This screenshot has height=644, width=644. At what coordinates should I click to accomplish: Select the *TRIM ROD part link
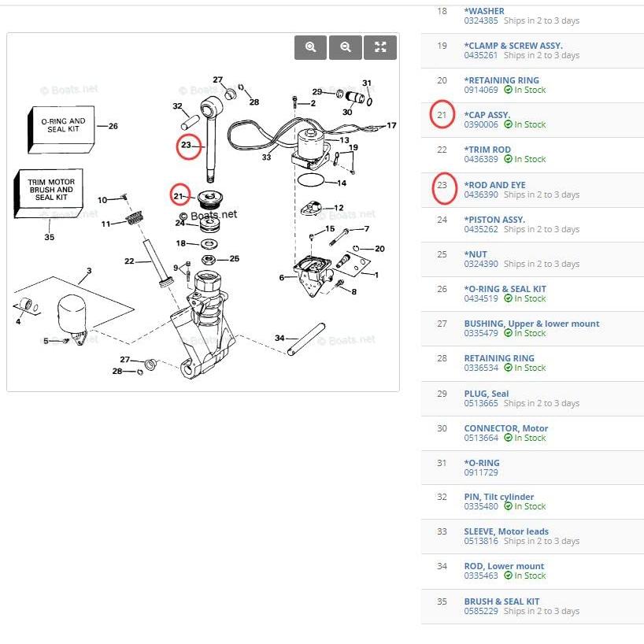pos(487,150)
